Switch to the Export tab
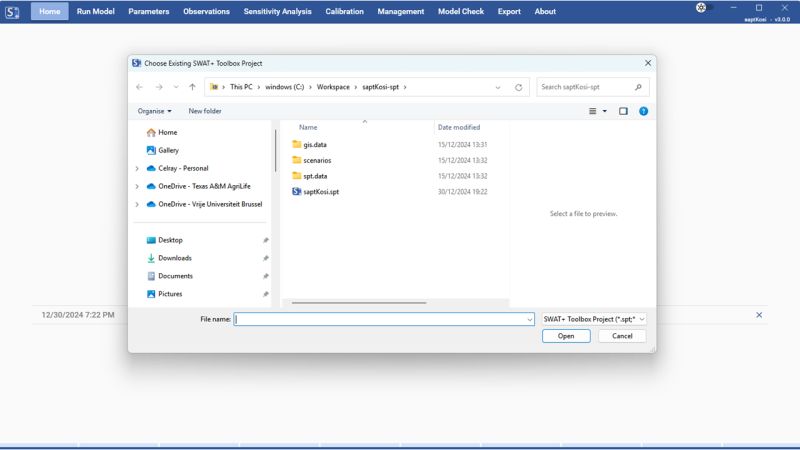This screenshot has height=450, width=800. (509, 11)
